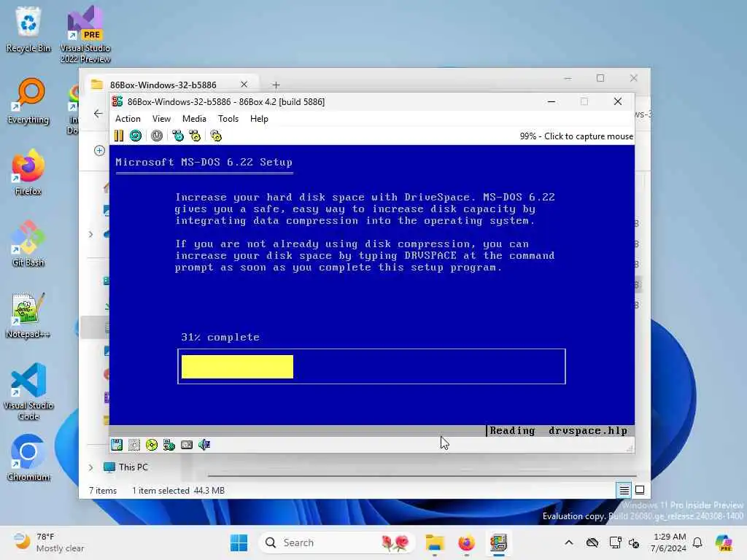Click the '7 items' status text

tap(103, 491)
